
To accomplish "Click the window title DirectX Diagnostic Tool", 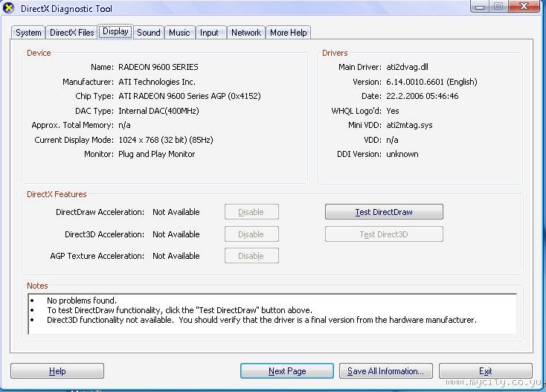I will tap(66, 9).
